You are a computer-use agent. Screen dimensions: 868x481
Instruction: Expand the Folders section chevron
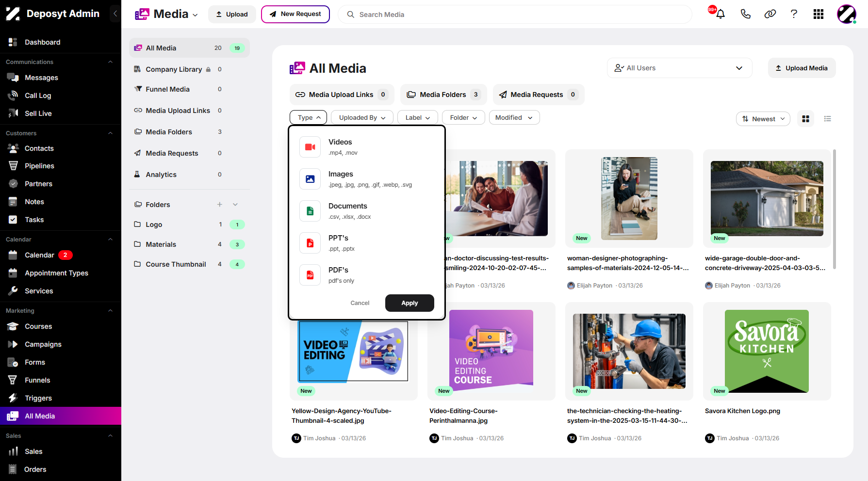click(235, 205)
